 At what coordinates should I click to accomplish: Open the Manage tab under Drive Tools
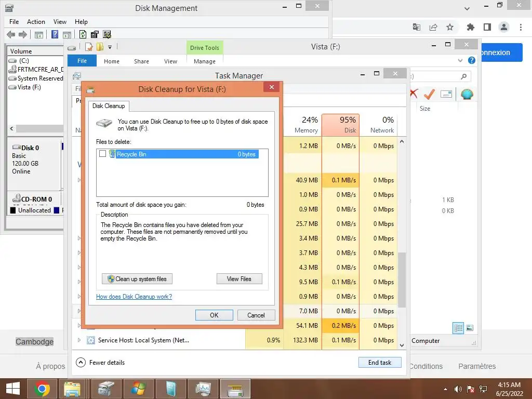(x=205, y=61)
